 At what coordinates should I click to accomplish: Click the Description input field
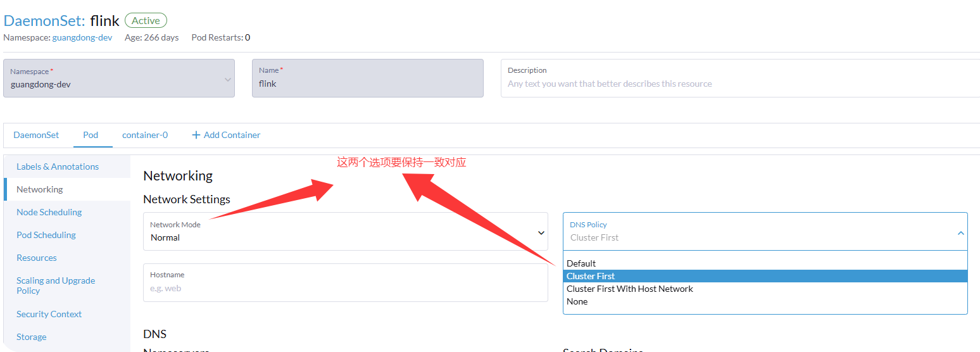740,79
